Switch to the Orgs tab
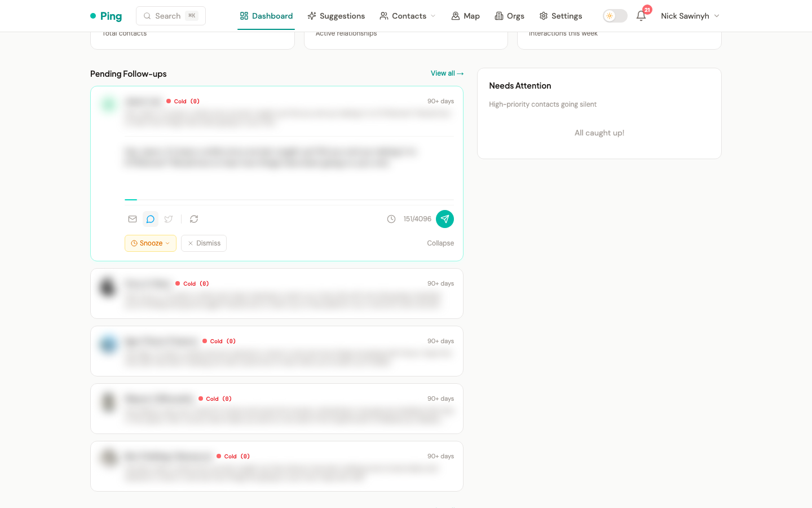 tap(510, 16)
